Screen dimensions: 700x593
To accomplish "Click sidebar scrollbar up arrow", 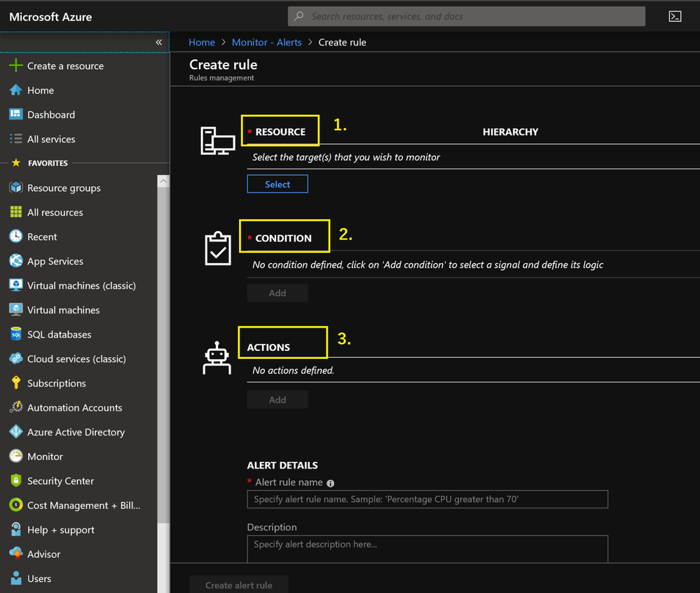I will point(163,181).
